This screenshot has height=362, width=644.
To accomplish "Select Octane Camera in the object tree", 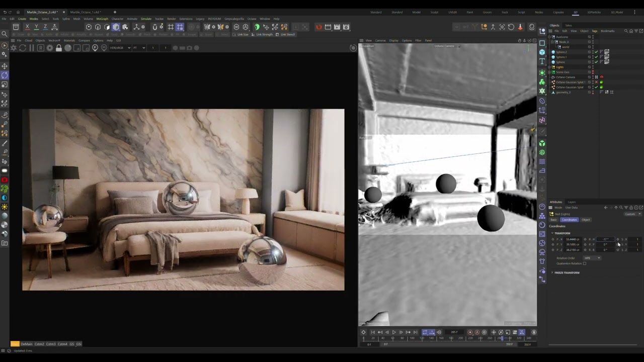I will [x=566, y=77].
